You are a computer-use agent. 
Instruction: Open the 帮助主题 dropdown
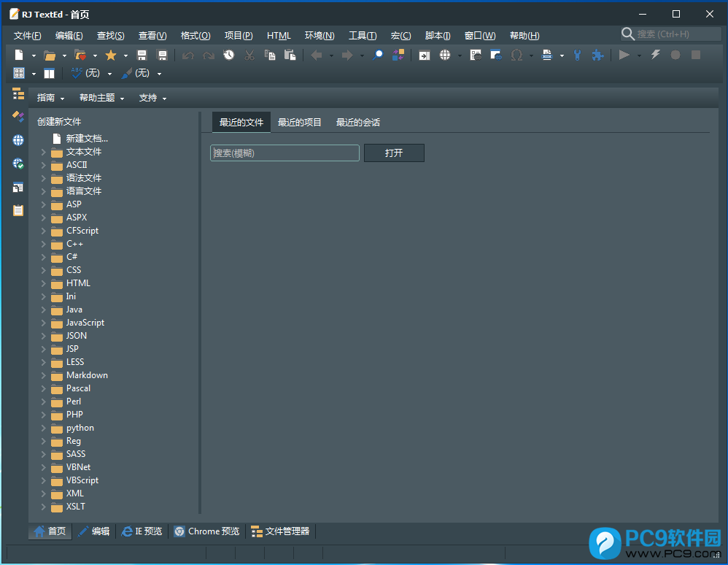tap(101, 98)
